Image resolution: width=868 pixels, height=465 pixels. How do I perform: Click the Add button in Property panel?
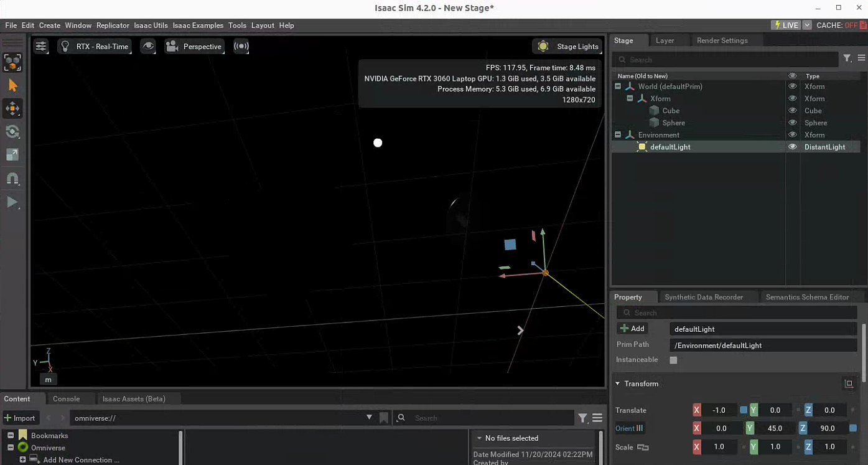pos(632,329)
